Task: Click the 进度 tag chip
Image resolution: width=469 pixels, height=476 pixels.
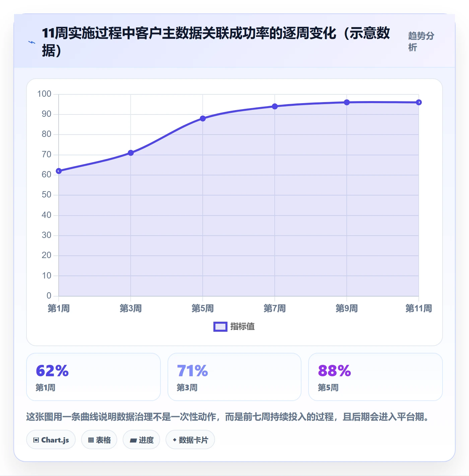Action: click(x=141, y=440)
